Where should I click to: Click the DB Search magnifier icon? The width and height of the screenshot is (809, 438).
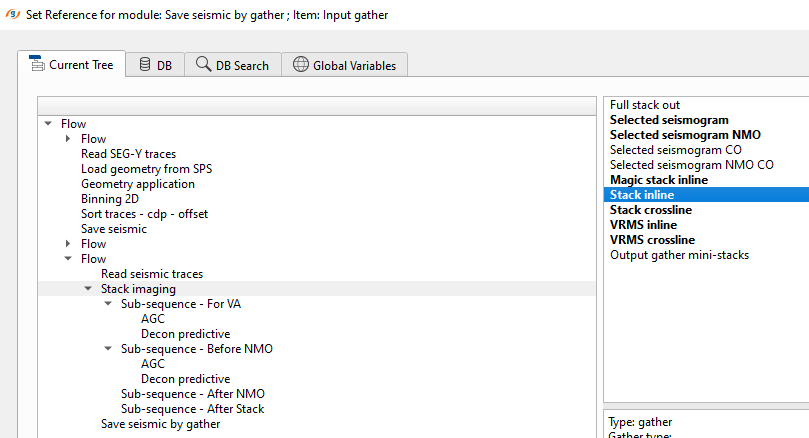click(203, 65)
